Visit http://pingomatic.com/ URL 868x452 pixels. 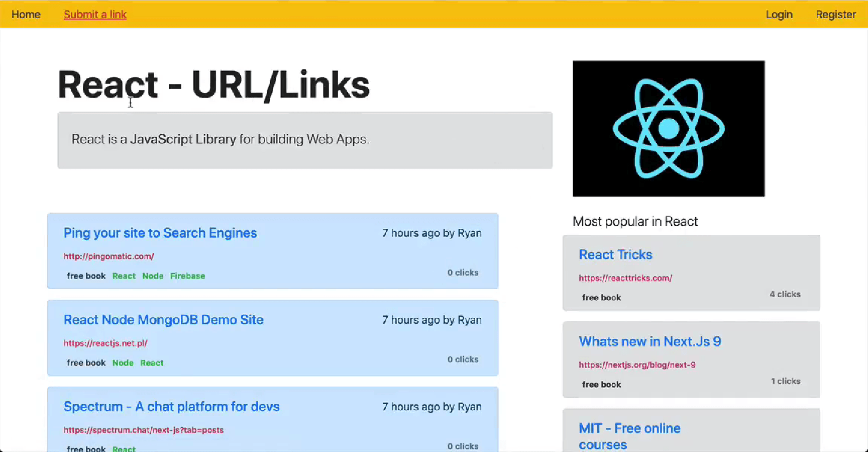click(x=108, y=256)
